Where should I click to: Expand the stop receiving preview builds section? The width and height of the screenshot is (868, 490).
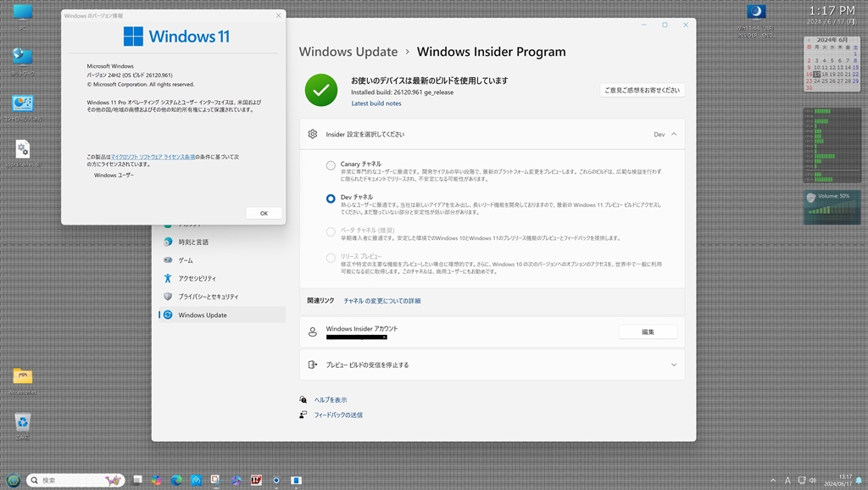coord(674,365)
